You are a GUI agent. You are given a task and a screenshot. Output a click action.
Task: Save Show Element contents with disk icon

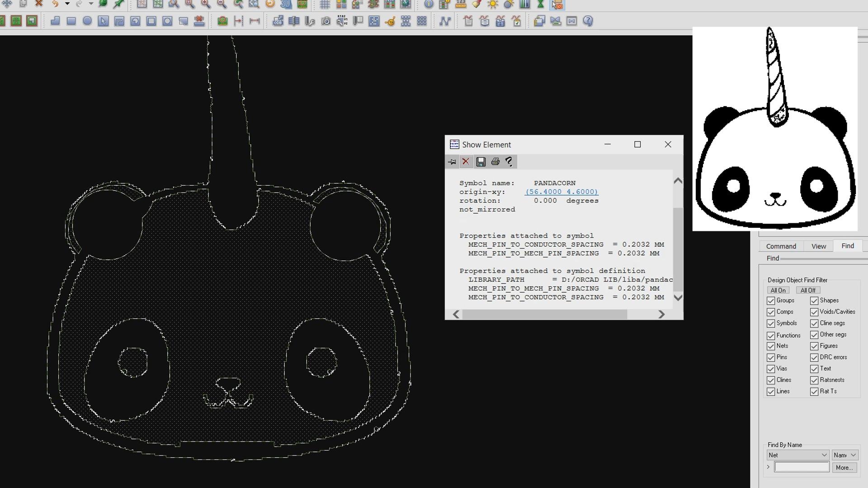point(481,162)
